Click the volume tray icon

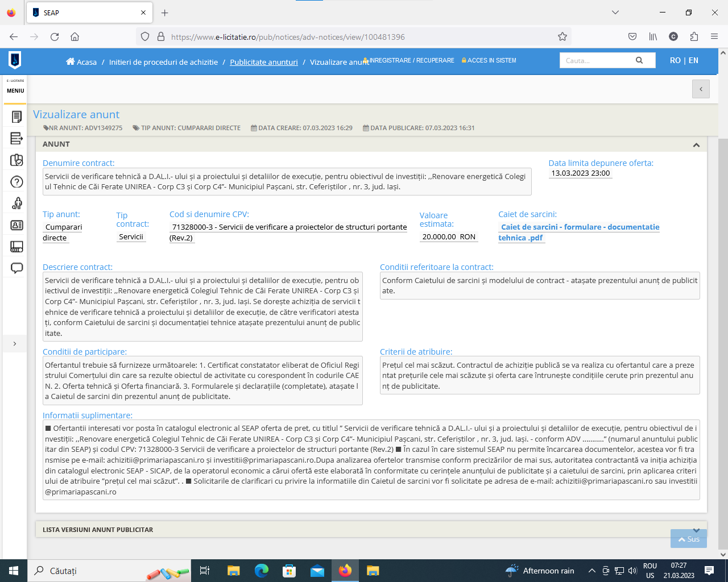(x=632, y=571)
